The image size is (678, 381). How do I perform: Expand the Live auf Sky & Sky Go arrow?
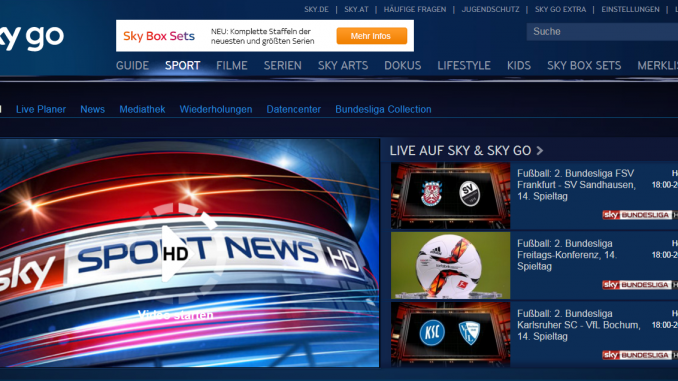(x=540, y=150)
